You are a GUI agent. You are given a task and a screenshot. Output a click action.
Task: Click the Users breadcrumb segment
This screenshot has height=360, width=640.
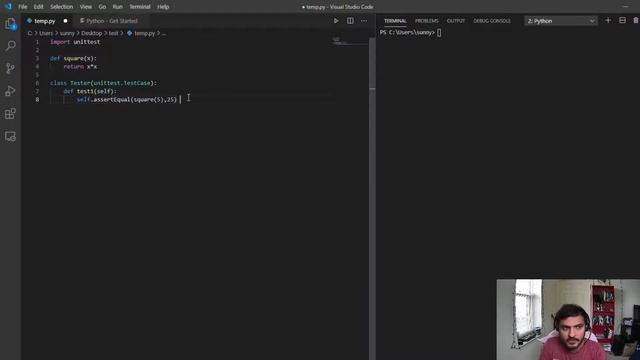(x=46, y=33)
